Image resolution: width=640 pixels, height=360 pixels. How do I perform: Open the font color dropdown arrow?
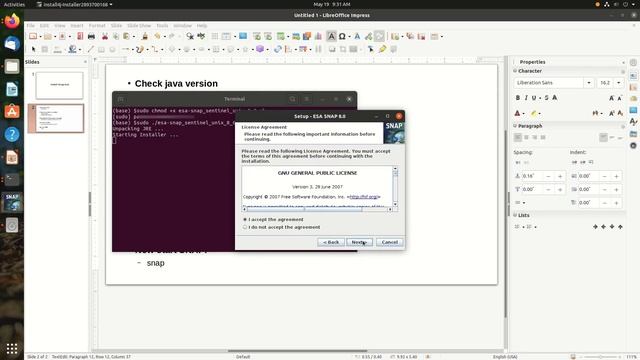click(524, 113)
